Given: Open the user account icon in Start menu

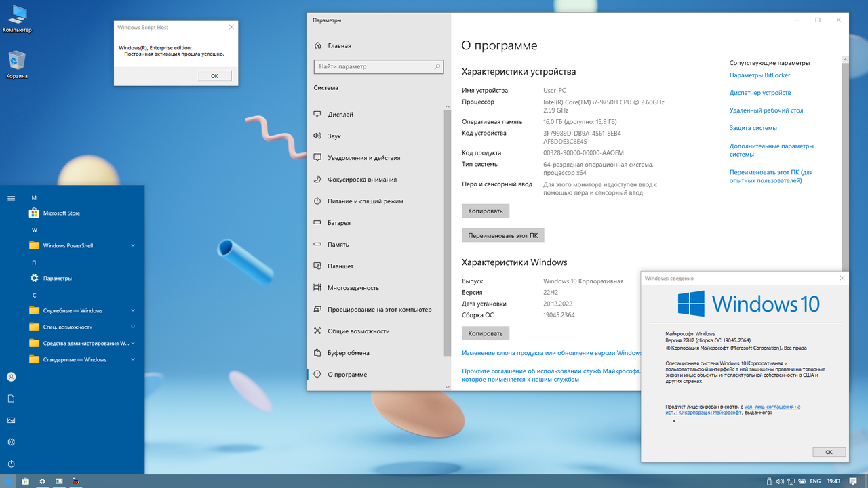Looking at the screenshot, I should 11,377.
